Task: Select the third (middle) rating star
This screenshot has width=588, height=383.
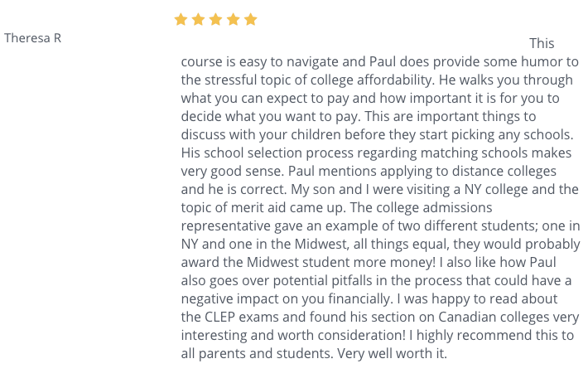Action: point(215,19)
